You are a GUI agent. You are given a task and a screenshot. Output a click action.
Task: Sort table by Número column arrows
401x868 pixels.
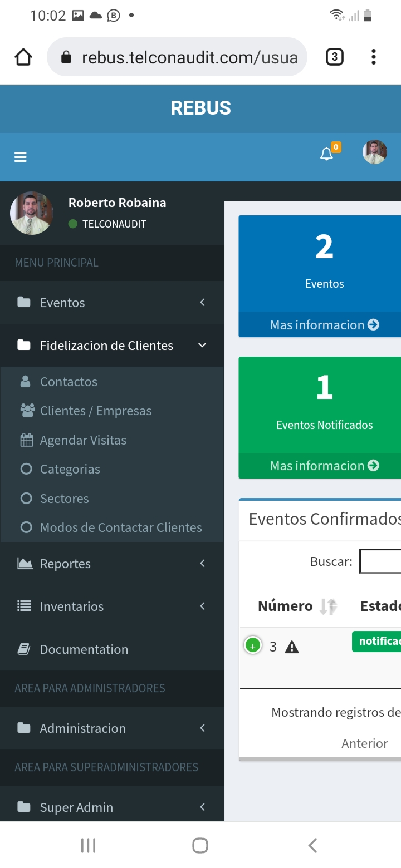(328, 606)
